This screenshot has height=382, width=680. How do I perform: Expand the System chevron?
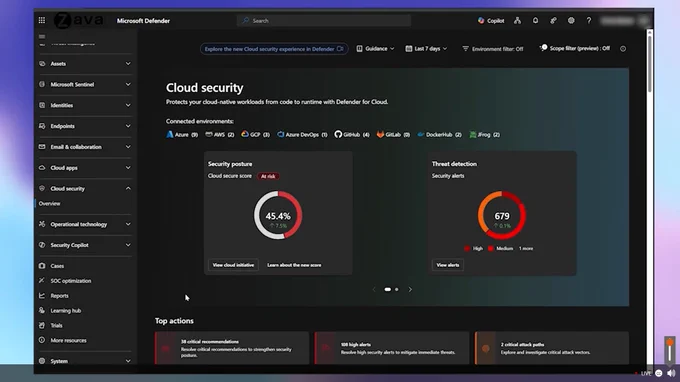(128, 361)
